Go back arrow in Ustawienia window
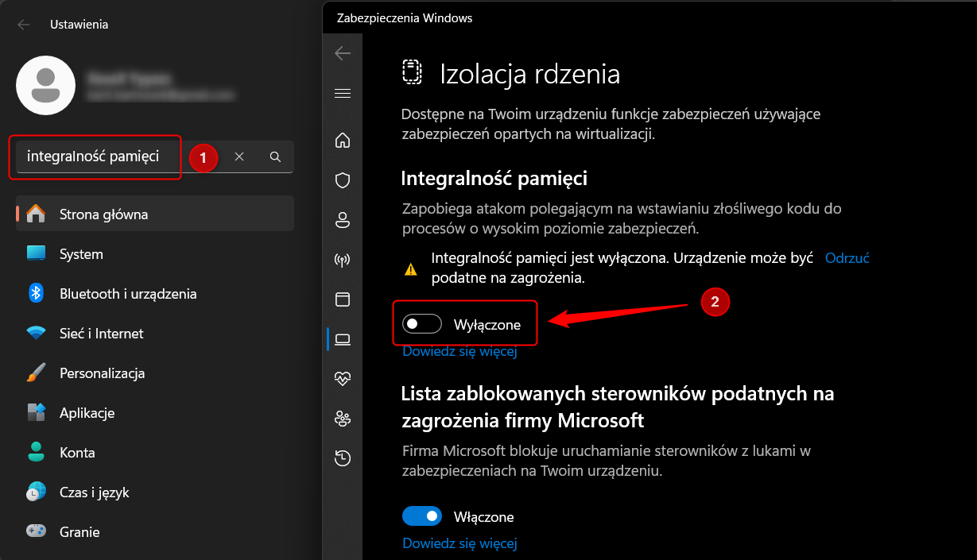This screenshot has width=977, height=560. pos(24,25)
